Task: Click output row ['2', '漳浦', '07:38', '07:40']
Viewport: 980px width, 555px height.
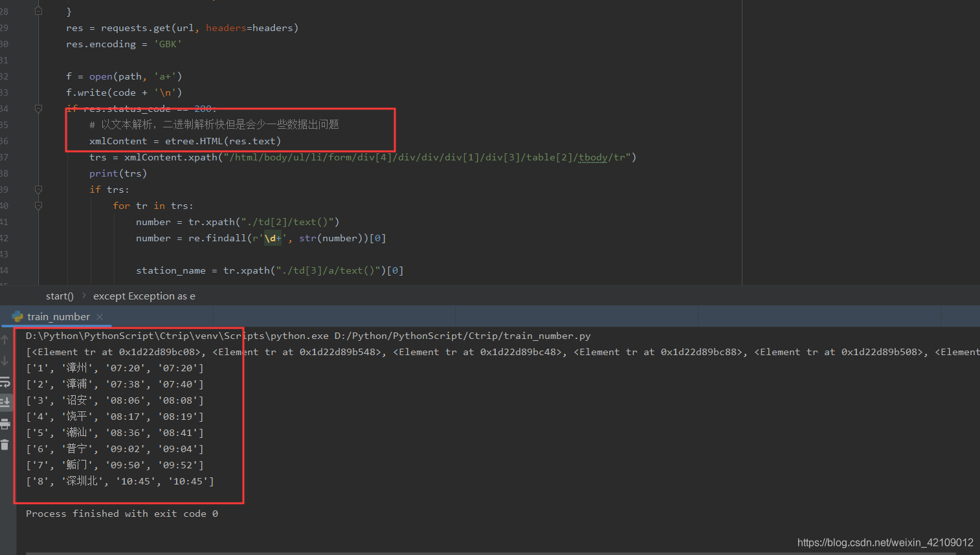Action: click(115, 384)
